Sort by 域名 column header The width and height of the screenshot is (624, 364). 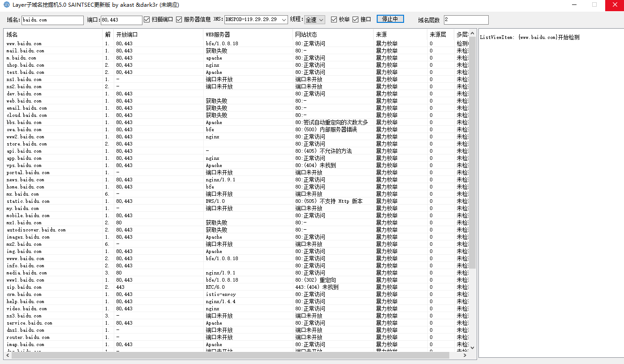tap(54, 34)
